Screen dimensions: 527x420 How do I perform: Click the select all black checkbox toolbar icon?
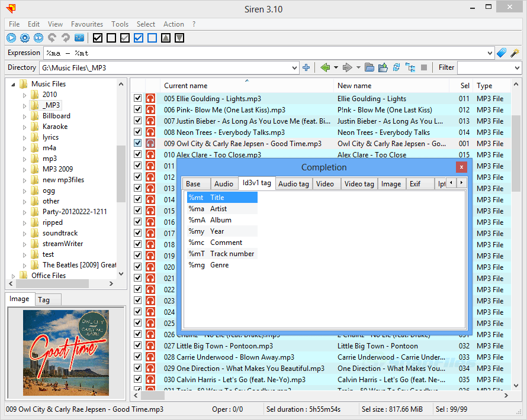(x=98, y=38)
